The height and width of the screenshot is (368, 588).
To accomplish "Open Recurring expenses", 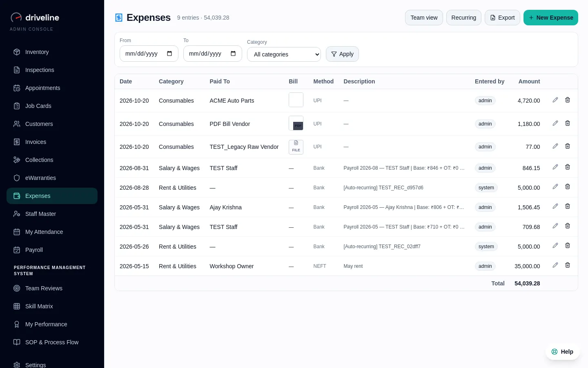I will point(464,18).
